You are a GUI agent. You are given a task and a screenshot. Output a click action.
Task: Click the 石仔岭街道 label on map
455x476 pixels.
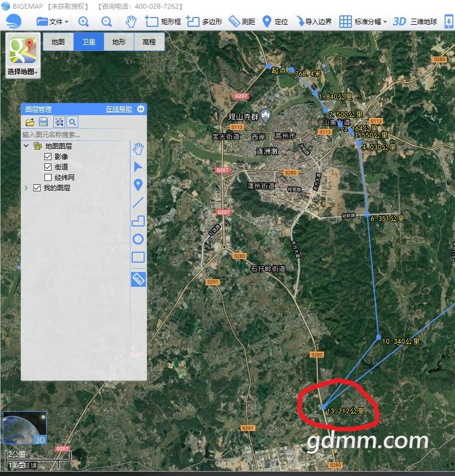click(x=268, y=268)
